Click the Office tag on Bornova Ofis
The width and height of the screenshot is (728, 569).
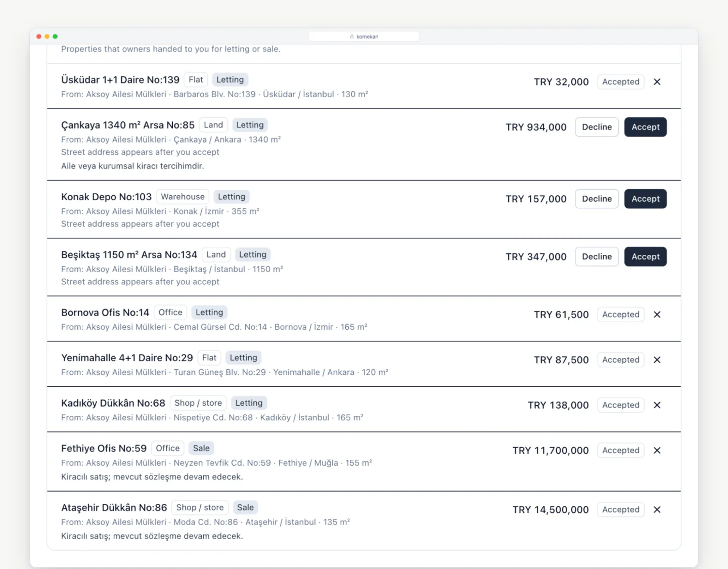click(x=170, y=313)
